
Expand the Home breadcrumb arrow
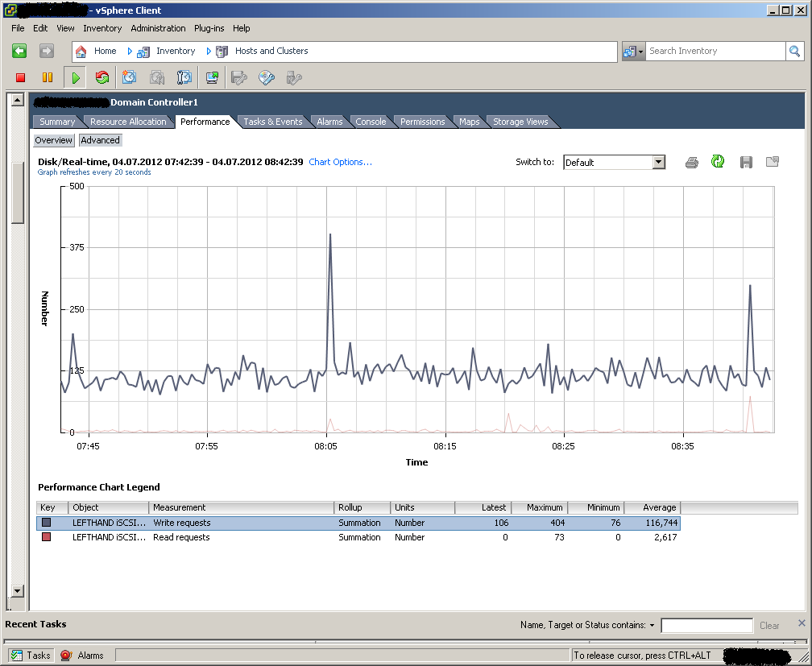130,52
